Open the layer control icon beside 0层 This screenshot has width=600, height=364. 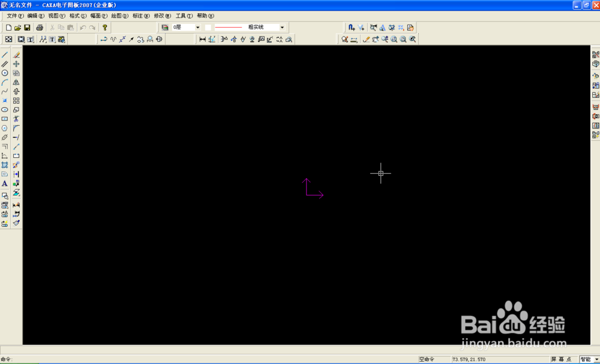click(165, 28)
